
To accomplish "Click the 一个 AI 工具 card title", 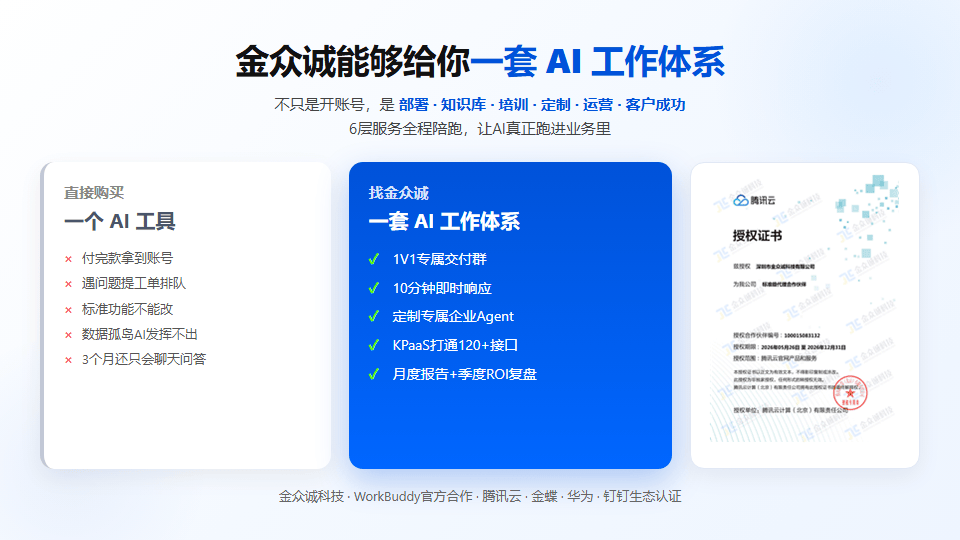I will (120, 221).
